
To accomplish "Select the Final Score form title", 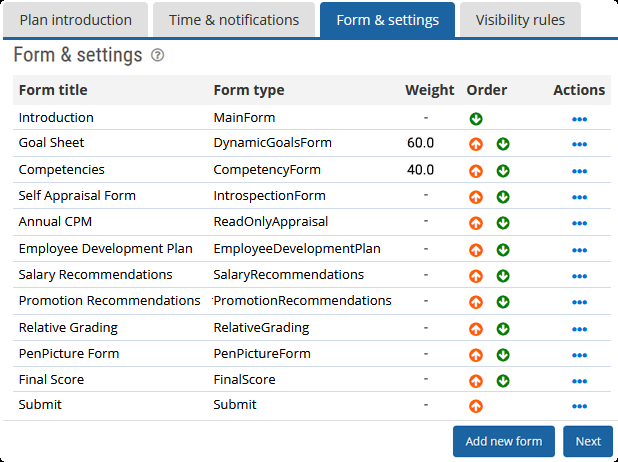I will pos(51,380).
